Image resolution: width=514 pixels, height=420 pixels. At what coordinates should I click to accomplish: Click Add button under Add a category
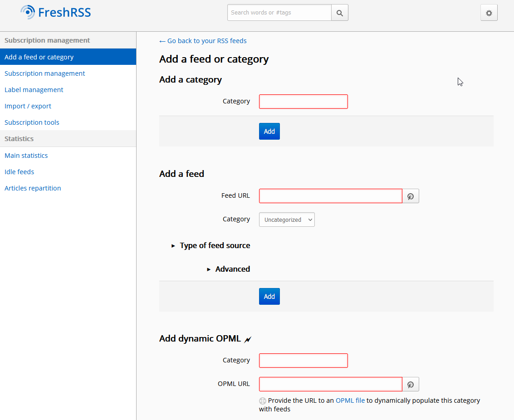[x=269, y=132]
